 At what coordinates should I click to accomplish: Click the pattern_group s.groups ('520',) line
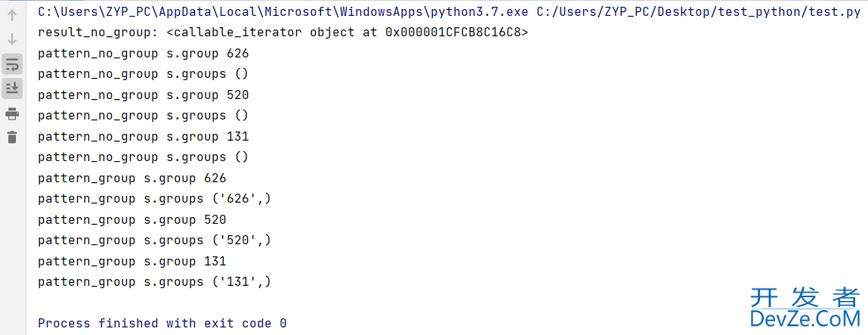(154, 240)
